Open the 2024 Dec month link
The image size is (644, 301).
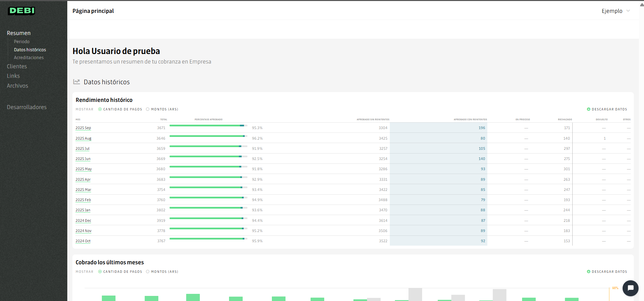pos(83,220)
